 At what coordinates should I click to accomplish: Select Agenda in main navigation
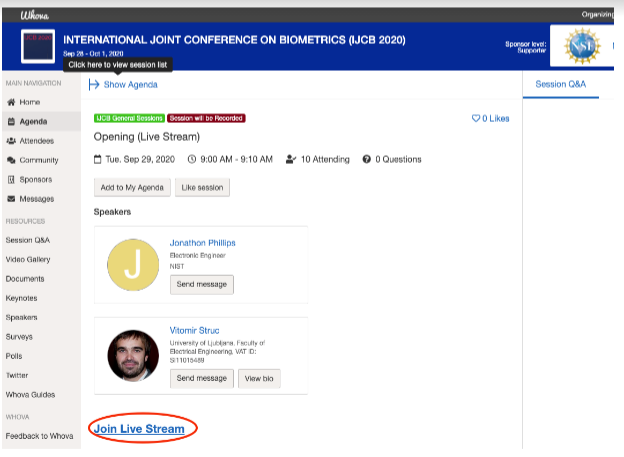pyautogui.click(x=33, y=121)
